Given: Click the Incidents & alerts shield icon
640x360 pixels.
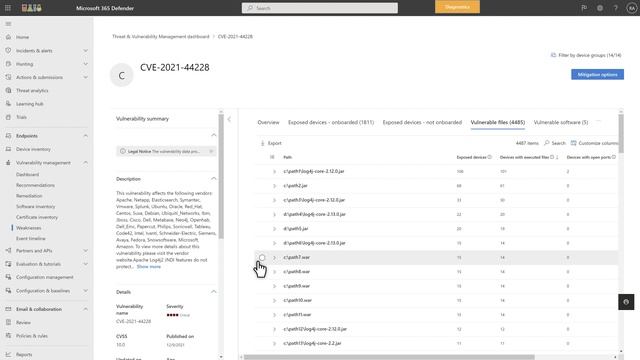Looking at the screenshot, I should (8, 51).
